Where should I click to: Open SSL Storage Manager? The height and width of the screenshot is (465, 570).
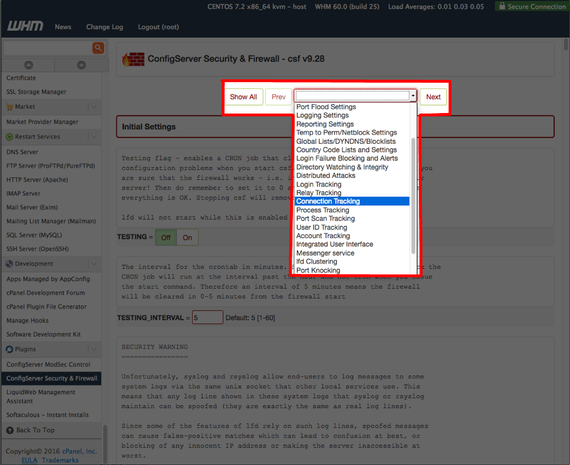36,92
